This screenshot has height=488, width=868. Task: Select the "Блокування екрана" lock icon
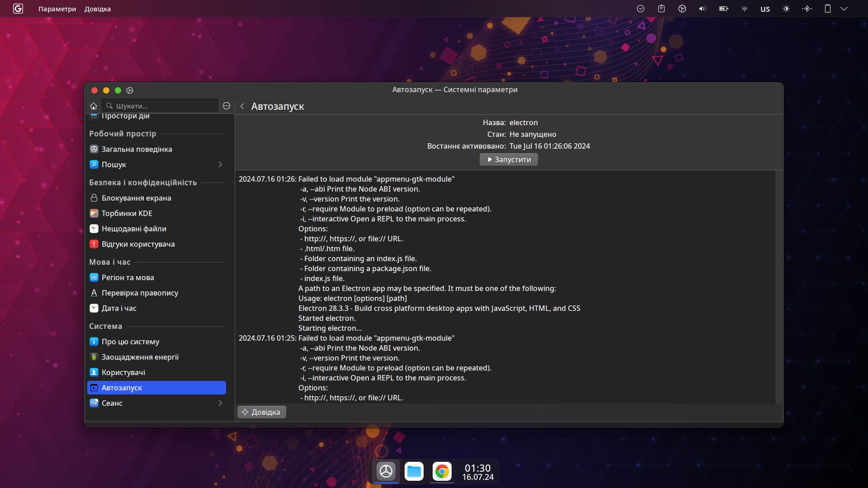(x=94, y=198)
